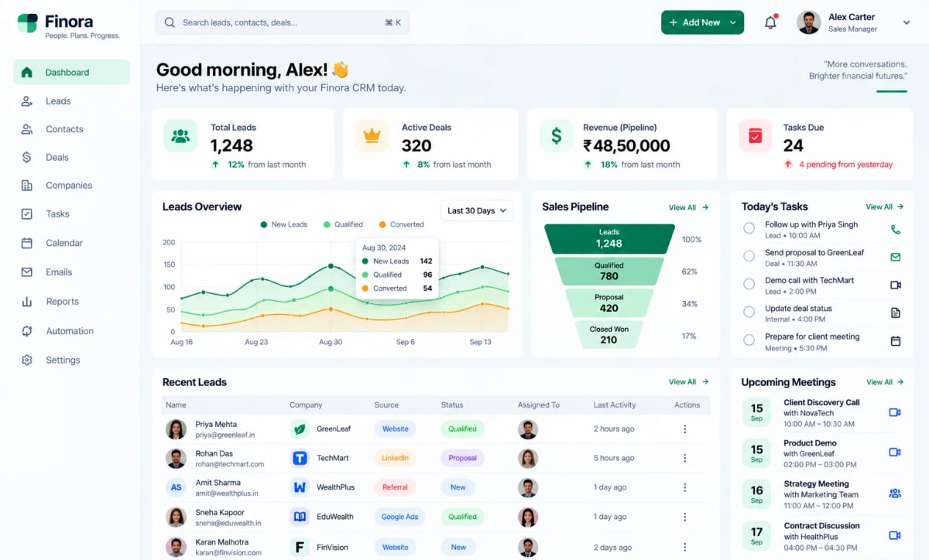Click video icon for Client Discovery Call
Screen dimensions: 929x560
895,412
